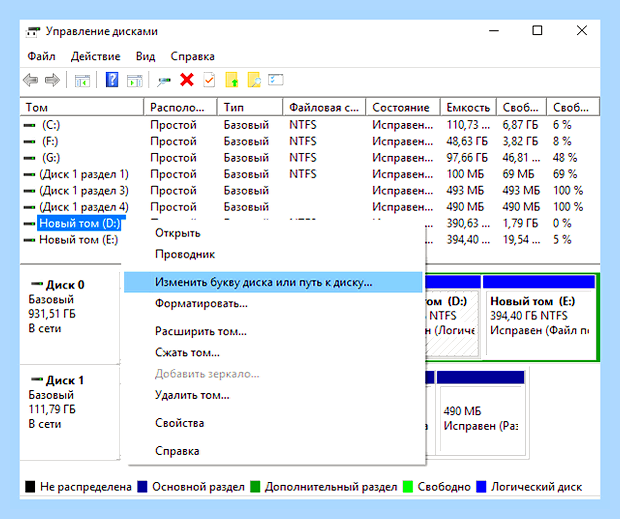Click the Forward arrow toolbar icon
The width and height of the screenshot is (620, 519).
click(x=52, y=80)
